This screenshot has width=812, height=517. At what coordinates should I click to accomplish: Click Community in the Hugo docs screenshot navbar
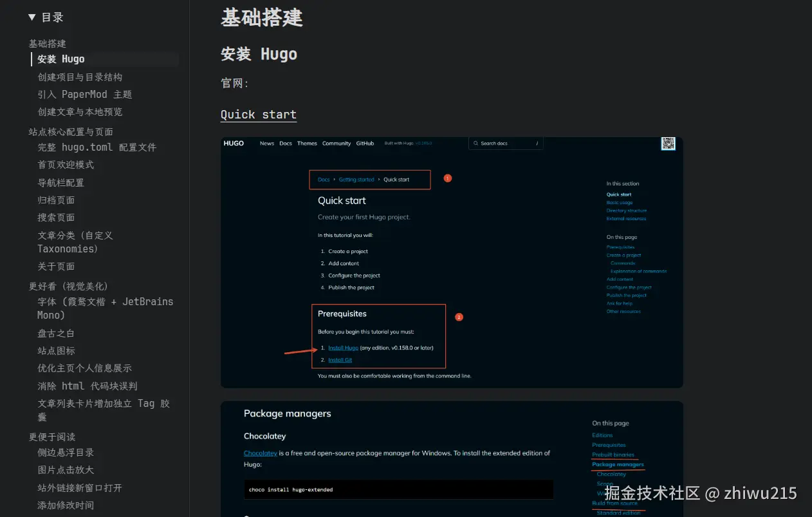(x=337, y=144)
